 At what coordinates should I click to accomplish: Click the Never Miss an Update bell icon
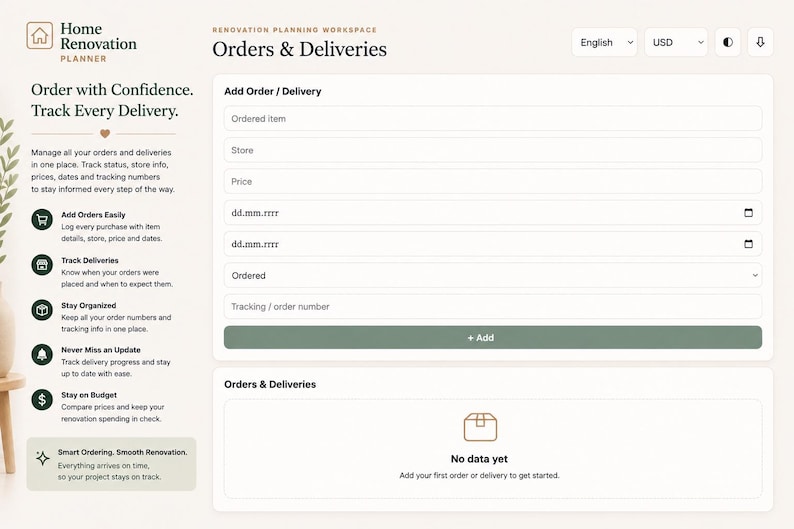(42, 354)
